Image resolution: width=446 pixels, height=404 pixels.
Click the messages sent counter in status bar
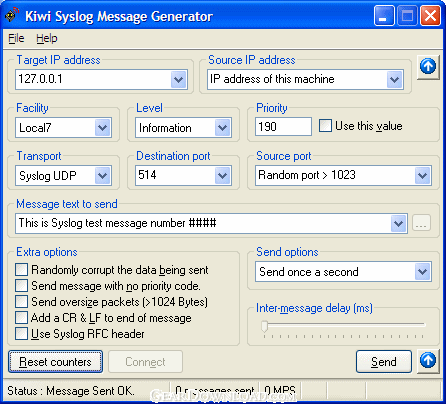tap(215, 391)
